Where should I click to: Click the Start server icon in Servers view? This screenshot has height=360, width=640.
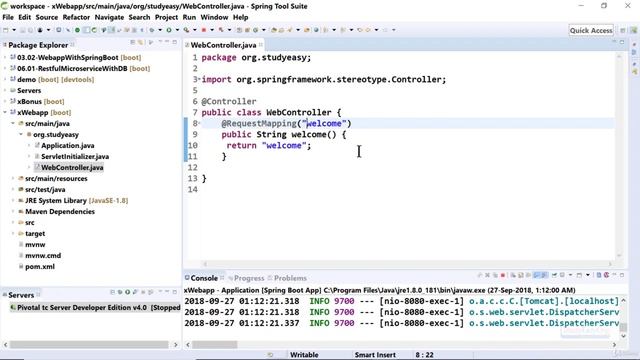(x=128, y=292)
